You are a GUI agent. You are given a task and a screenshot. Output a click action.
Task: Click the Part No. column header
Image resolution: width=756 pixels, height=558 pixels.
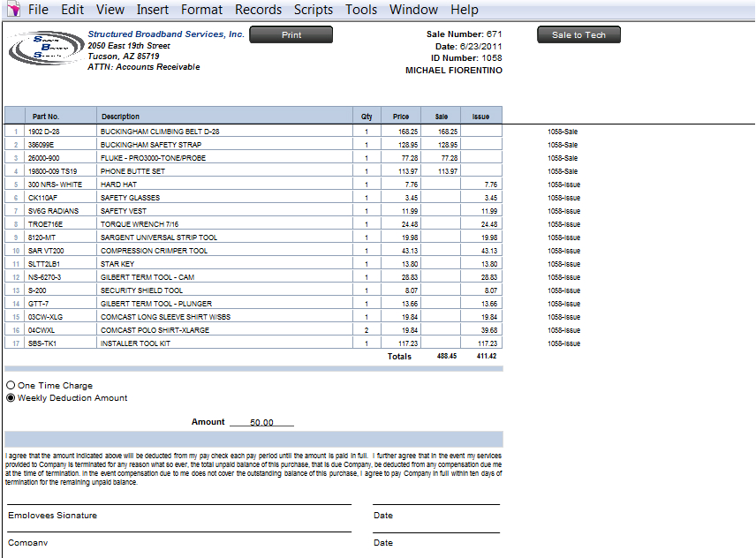pos(46,117)
